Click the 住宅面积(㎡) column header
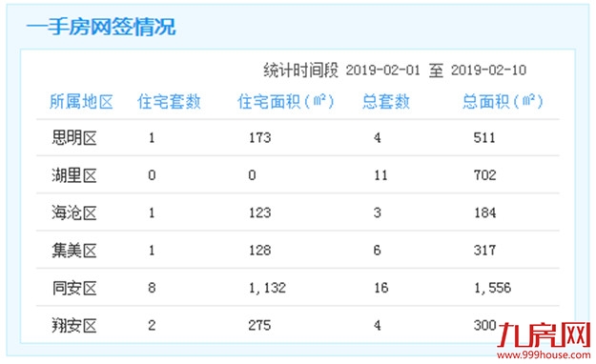Screen dimensions: 596x364 coord(285,102)
